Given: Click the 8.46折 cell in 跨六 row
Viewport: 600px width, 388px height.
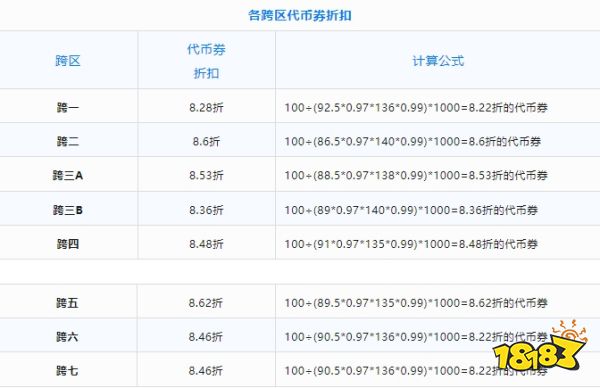Looking at the screenshot, I should (205, 337).
